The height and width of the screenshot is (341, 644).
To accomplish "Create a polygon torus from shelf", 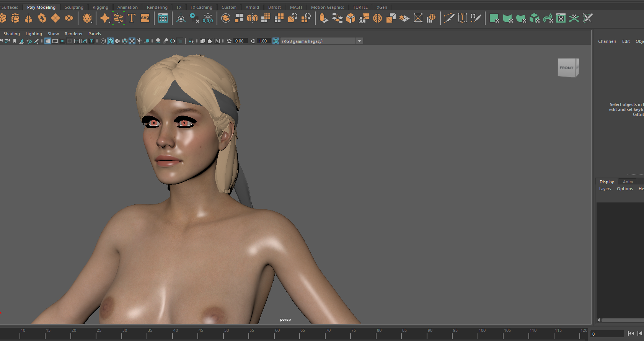I will [42, 18].
